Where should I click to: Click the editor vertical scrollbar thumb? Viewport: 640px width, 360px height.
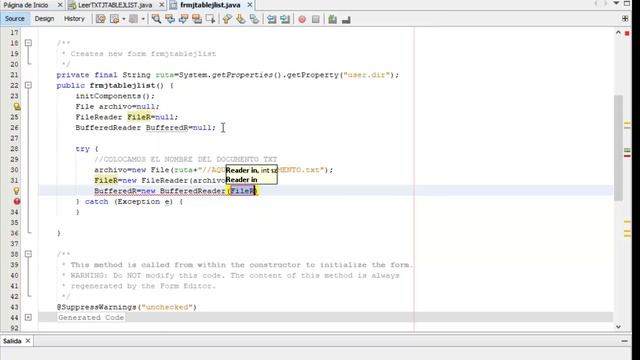point(618,148)
